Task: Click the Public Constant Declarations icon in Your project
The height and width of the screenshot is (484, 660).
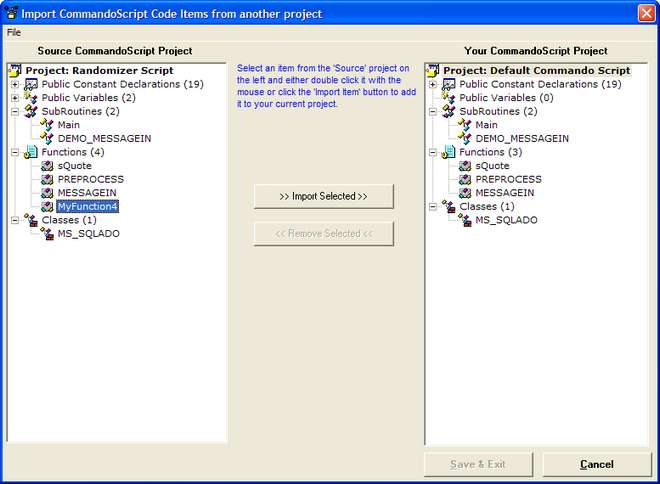Action: pos(449,85)
